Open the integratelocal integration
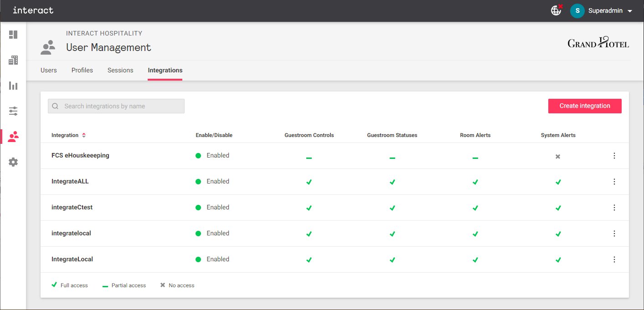Screen dimensions: 644x310 (71, 233)
